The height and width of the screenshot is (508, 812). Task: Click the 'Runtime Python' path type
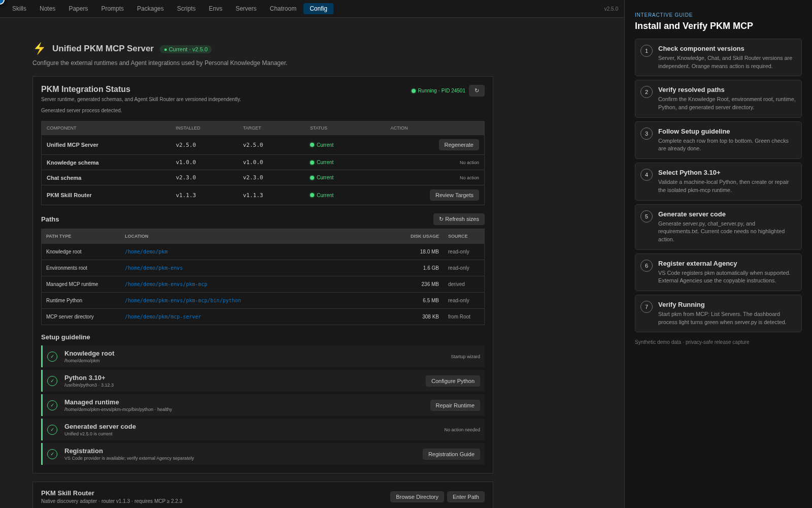coord(64,301)
